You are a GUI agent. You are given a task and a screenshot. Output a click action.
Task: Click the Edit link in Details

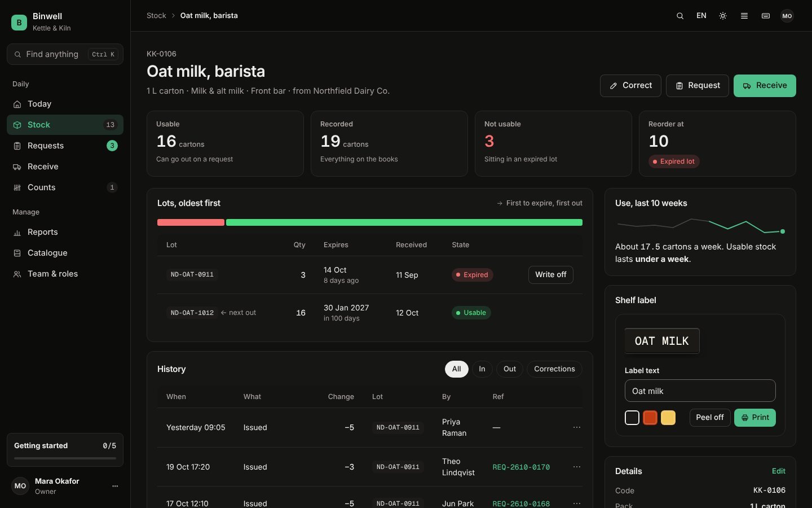[x=779, y=471]
